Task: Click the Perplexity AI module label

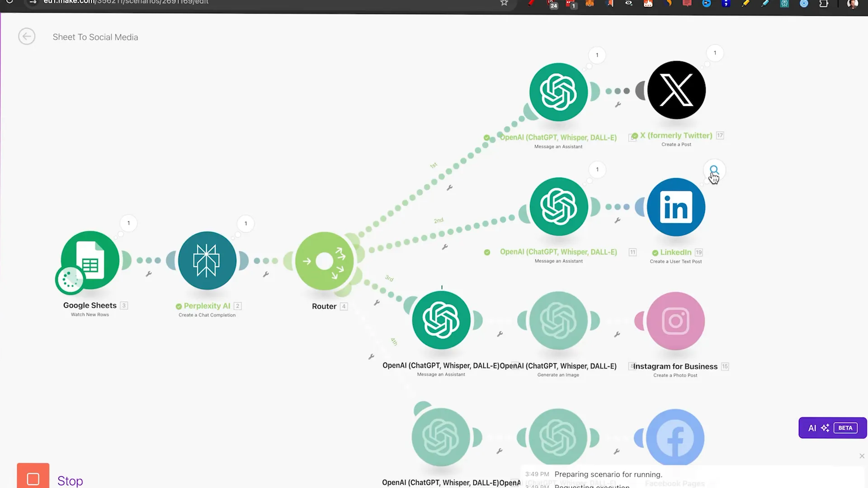Action: 207,306
